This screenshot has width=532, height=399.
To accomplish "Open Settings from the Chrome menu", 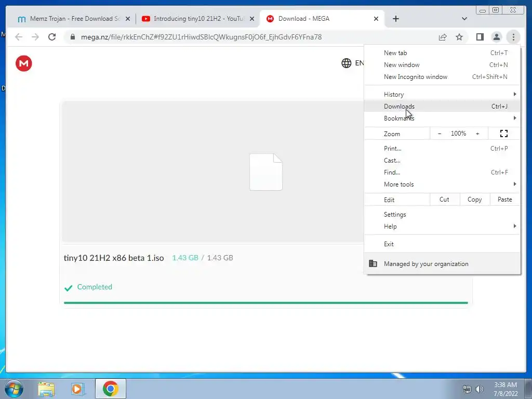I will point(443,215).
